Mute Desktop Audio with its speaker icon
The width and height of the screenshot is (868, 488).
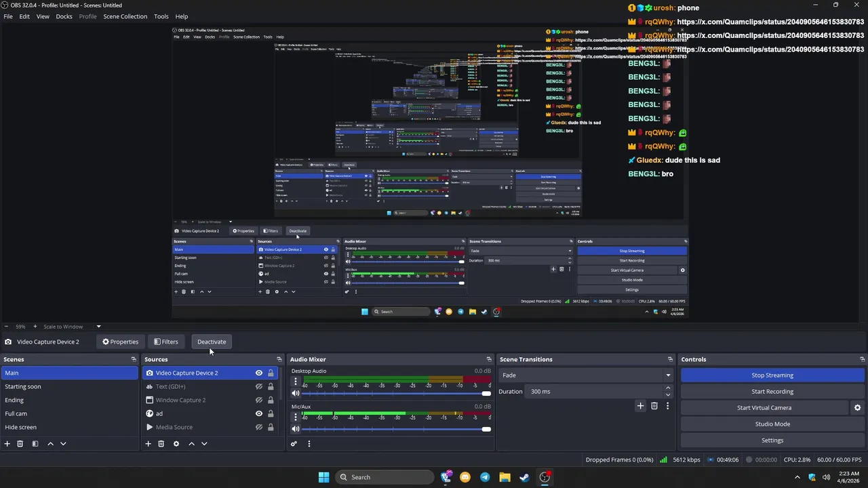(x=295, y=393)
